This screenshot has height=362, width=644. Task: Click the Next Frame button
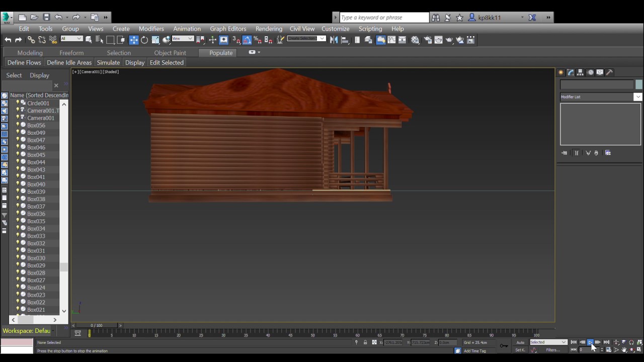point(598,342)
